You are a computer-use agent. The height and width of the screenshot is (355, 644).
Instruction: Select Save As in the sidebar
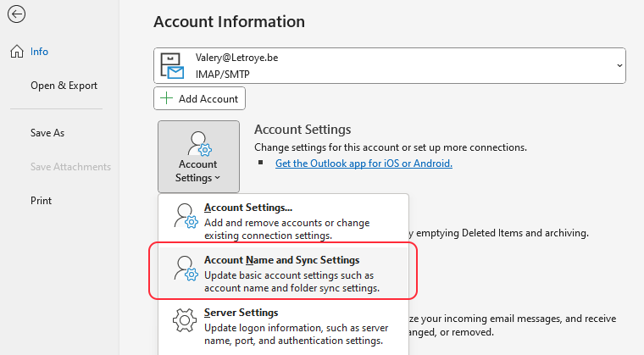click(x=47, y=133)
